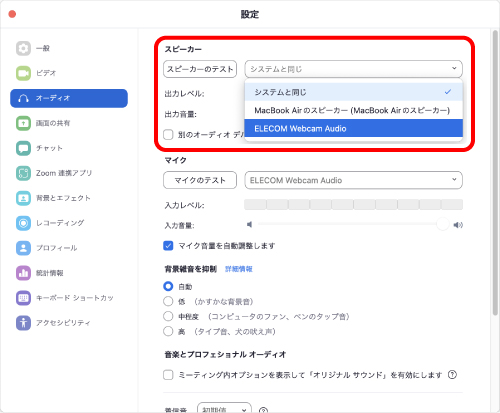Click the Profile (プロフィール) person icon
The image size is (500, 413).
pyautogui.click(x=23, y=248)
